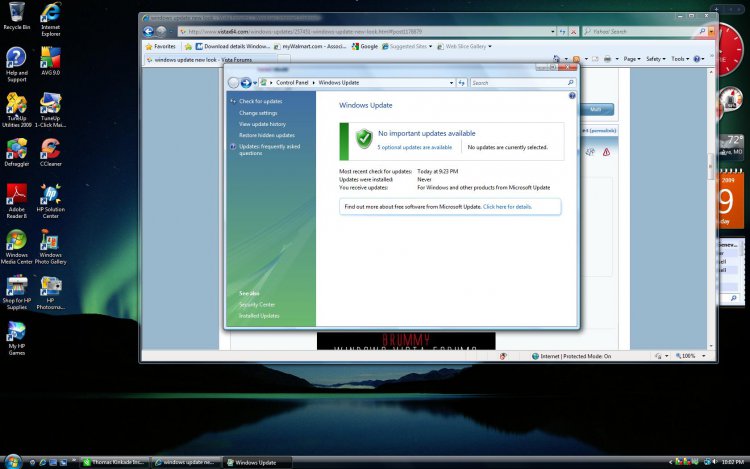The height and width of the screenshot is (469, 750).
Task: Click the Control Panel Search field
Action: 519,83
